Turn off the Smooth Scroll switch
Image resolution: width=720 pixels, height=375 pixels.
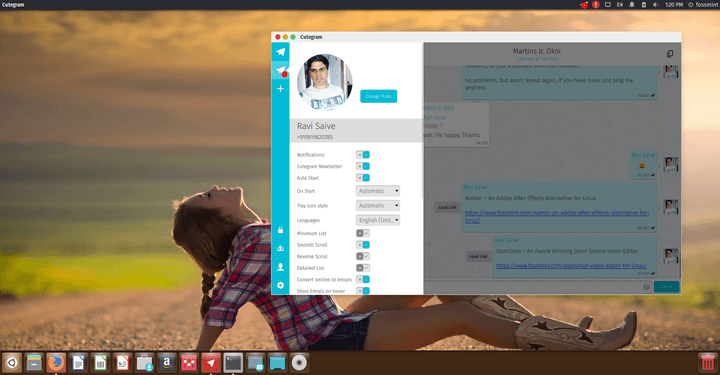pyautogui.click(x=363, y=245)
